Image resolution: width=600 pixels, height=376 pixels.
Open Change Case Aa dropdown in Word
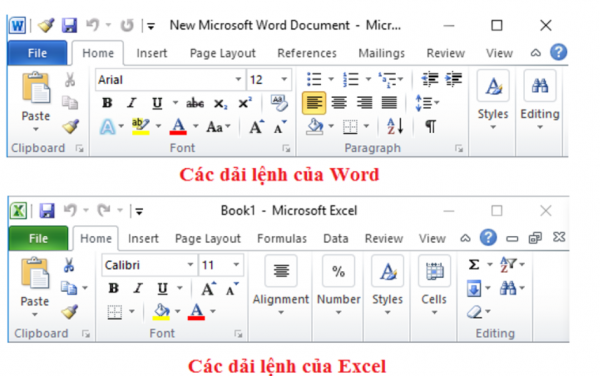coord(218,127)
